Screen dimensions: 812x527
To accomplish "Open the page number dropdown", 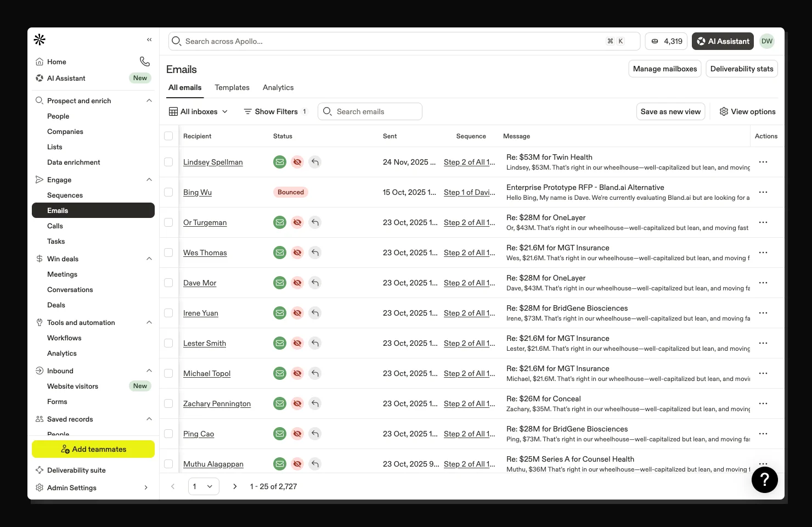I will tap(204, 486).
